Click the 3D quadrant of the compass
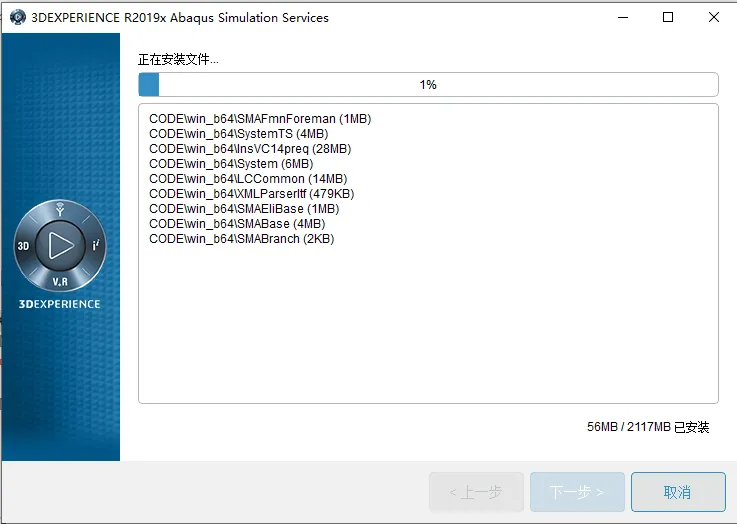Screen dimensions: 737x524 coord(24,246)
